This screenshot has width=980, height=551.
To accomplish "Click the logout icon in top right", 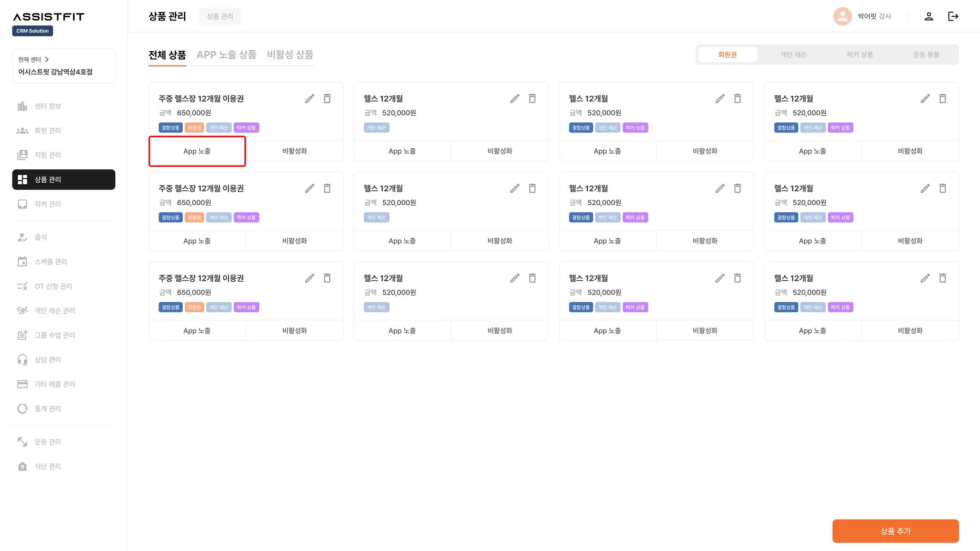I will (953, 16).
